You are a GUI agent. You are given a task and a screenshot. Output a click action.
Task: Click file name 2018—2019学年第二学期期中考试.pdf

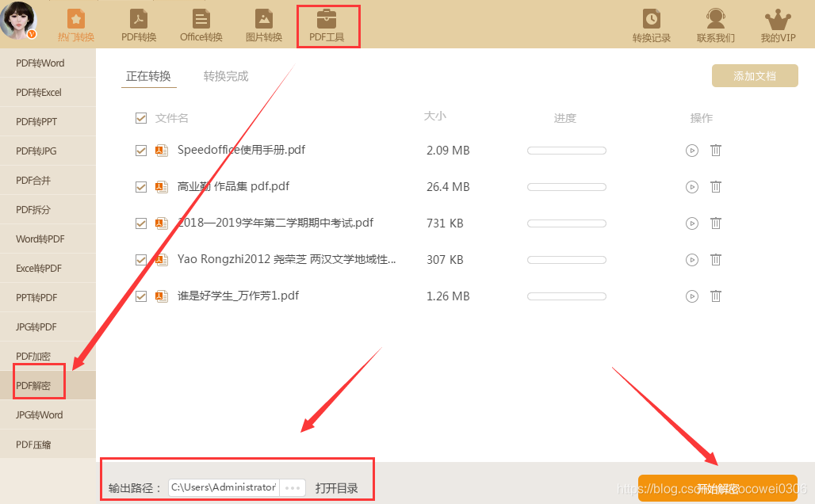coord(275,223)
